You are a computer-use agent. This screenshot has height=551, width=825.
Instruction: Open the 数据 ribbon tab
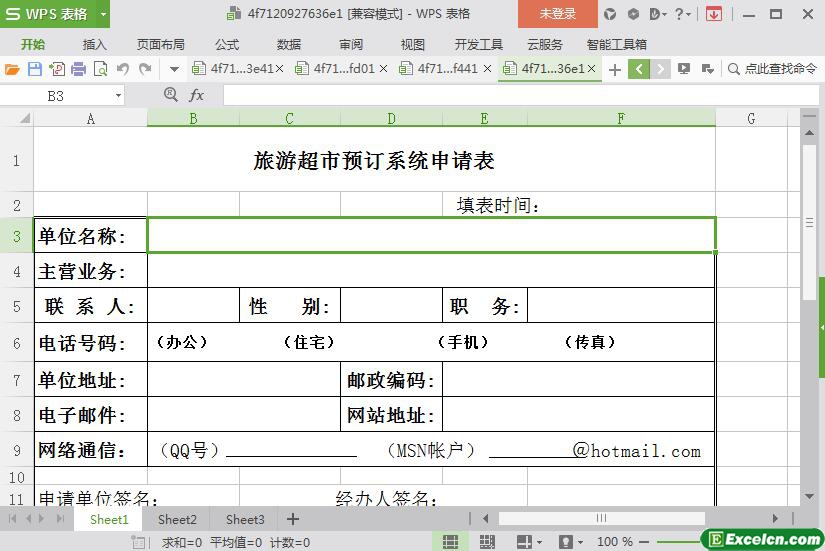point(289,45)
